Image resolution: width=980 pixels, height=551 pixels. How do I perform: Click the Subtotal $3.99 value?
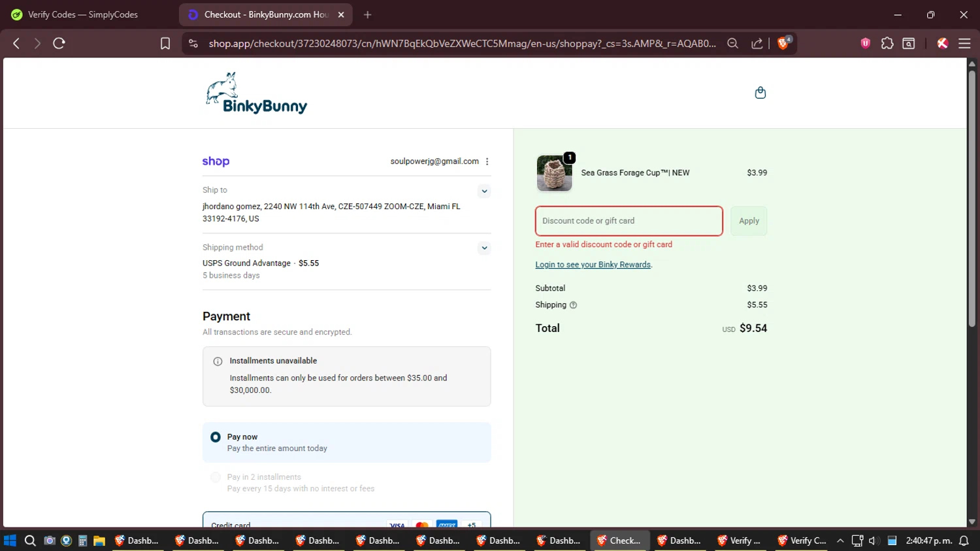click(x=757, y=288)
